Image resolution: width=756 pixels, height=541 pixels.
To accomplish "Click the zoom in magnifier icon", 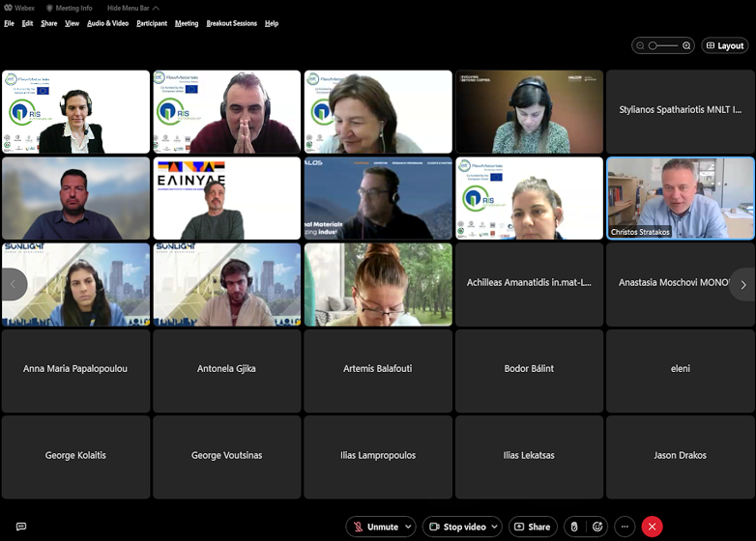I will click(686, 45).
